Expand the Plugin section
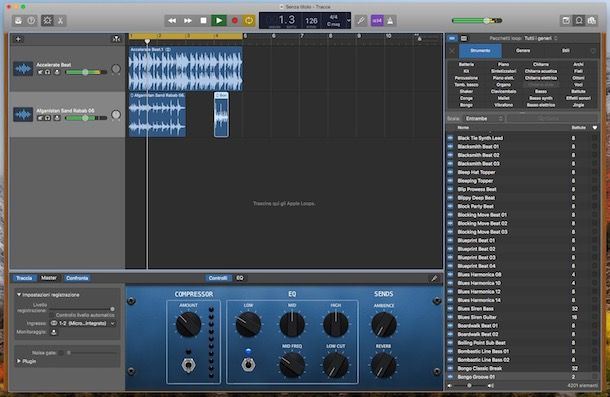This screenshot has width=610, height=397. 19,361
